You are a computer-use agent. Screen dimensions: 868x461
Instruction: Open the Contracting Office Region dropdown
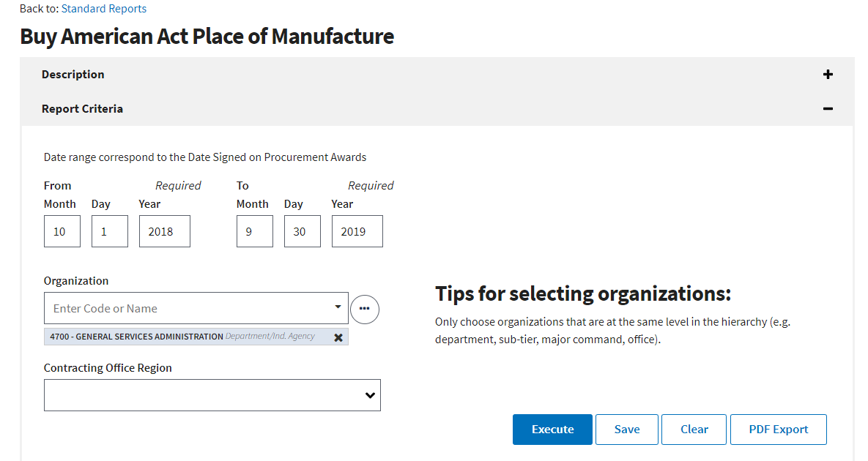pyautogui.click(x=212, y=394)
